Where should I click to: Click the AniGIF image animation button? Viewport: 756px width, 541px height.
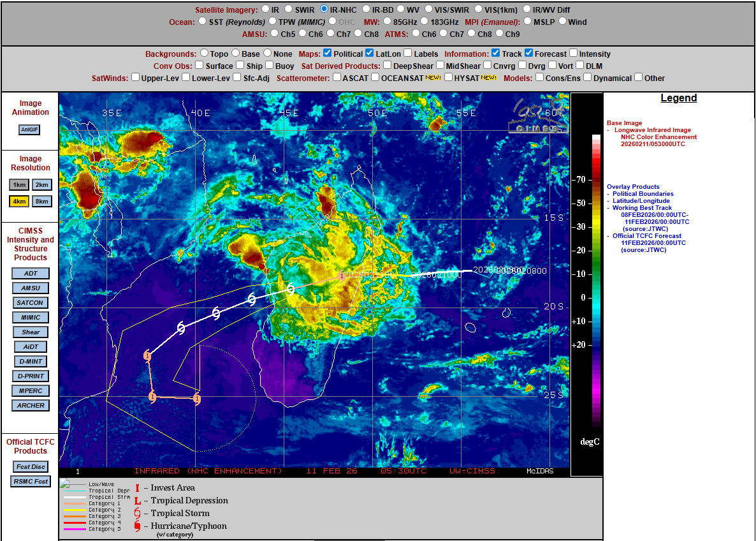[29, 130]
